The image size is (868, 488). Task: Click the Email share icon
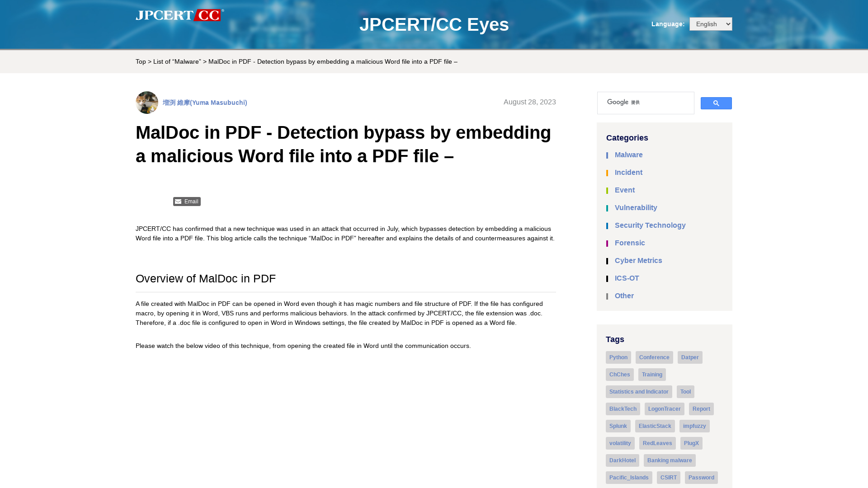[x=187, y=201]
